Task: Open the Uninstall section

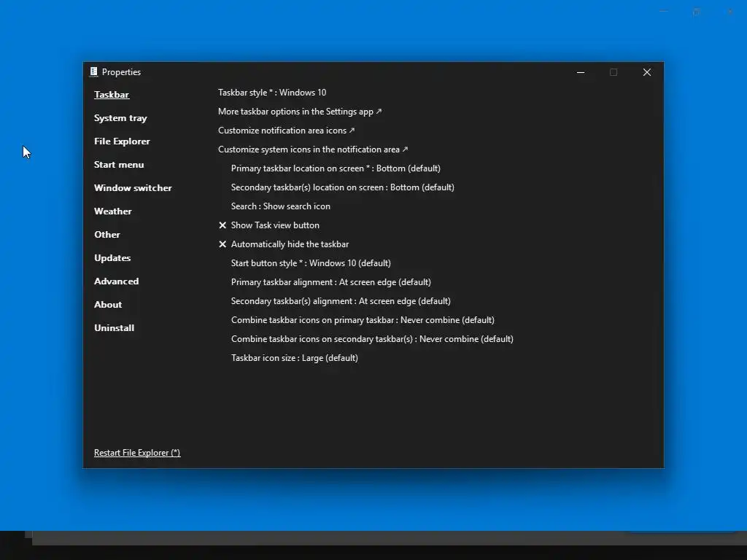Action: [x=115, y=328]
